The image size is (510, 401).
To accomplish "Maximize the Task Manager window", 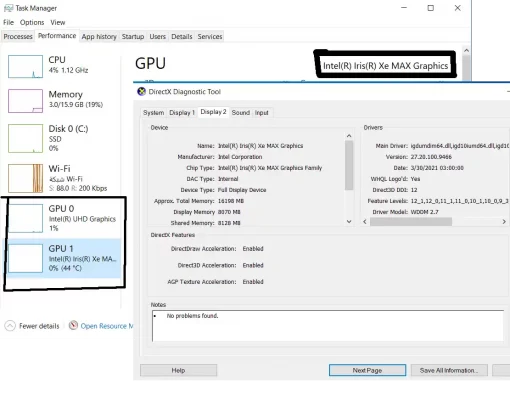I will point(431,8).
